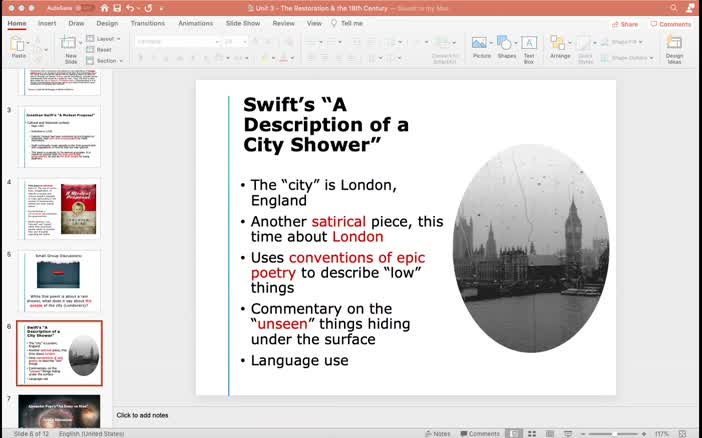Open the Shape Outline dropdown
Screen dimensions: 702x438
point(627,58)
